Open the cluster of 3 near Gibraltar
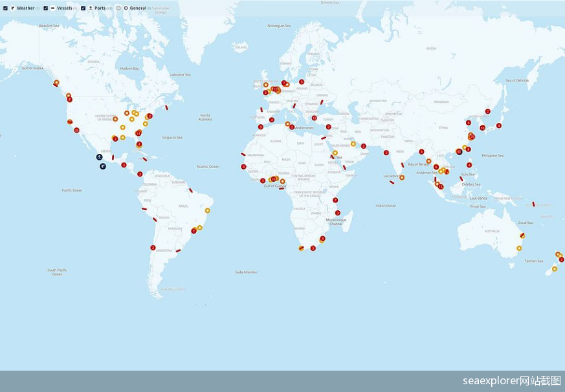 [x=261, y=127]
